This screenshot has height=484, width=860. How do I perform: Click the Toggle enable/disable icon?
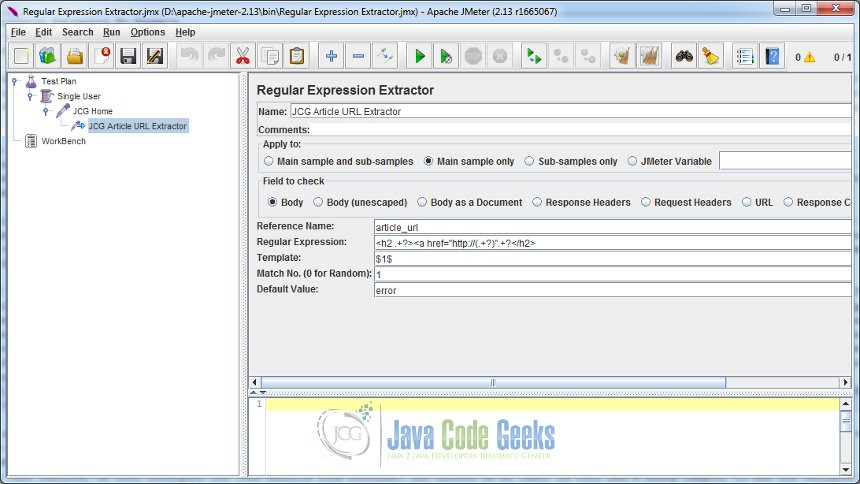[x=385, y=56]
